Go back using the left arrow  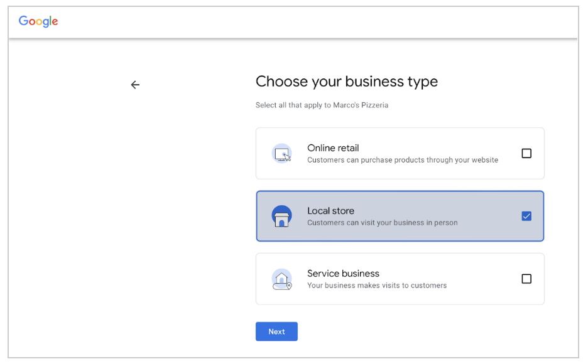pos(135,85)
